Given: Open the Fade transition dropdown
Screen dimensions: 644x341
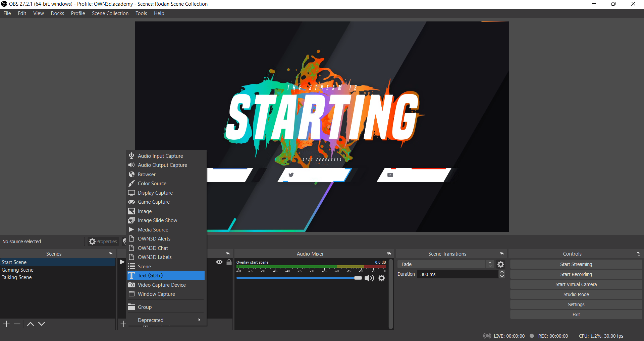Looking at the screenshot, I should click(445, 264).
